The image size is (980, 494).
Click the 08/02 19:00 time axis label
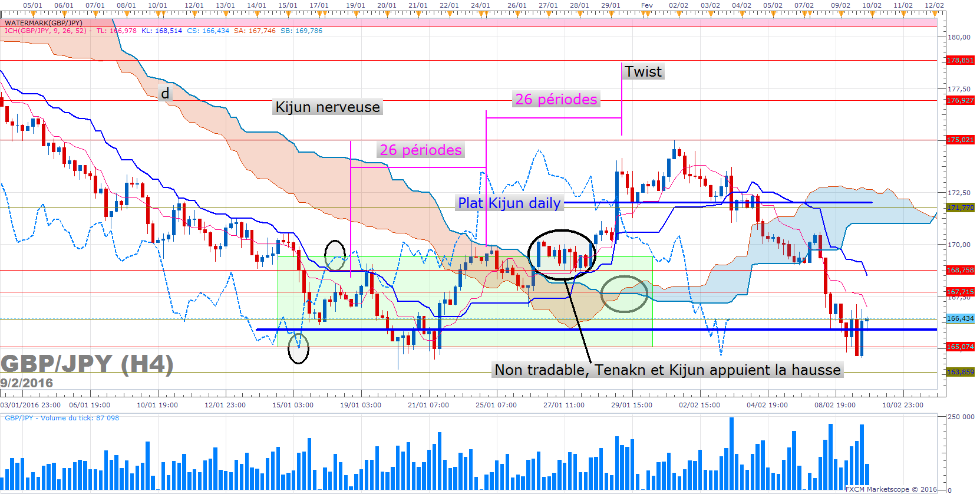click(835, 405)
